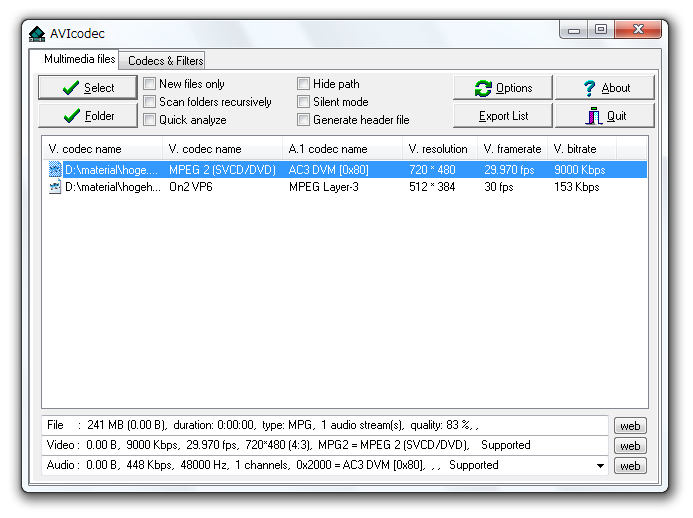Click the 720 * 480 resolution cell
Screen dimensions: 693x518
click(432, 170)
